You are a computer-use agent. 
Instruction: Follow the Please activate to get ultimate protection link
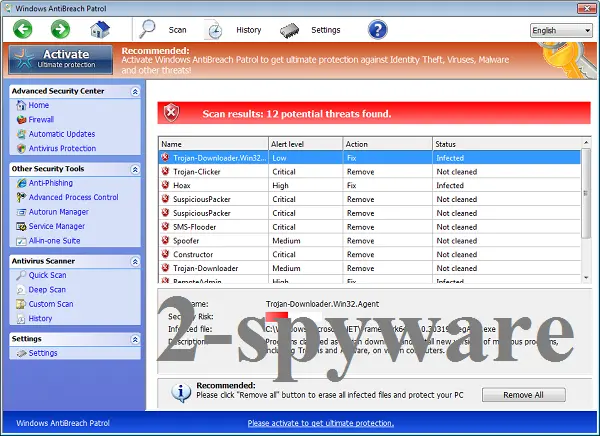(321, 423)
